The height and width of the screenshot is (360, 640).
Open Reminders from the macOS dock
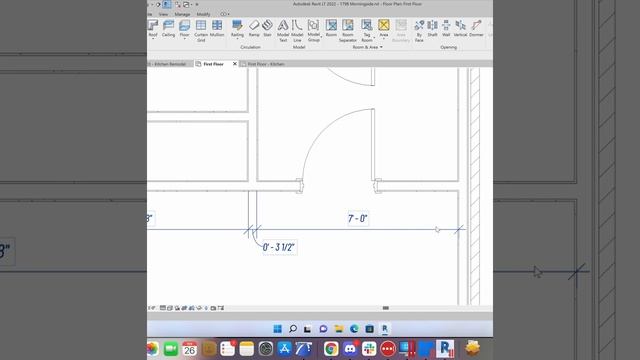coord(228,349)
